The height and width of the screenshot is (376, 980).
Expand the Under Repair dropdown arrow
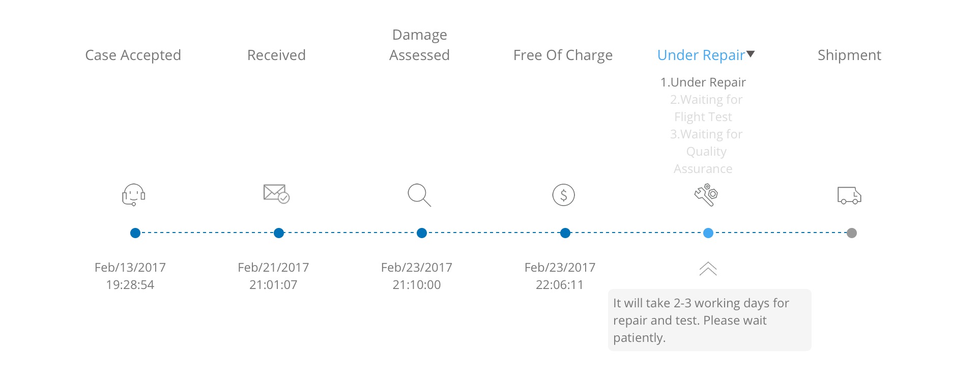click(751, 54)
